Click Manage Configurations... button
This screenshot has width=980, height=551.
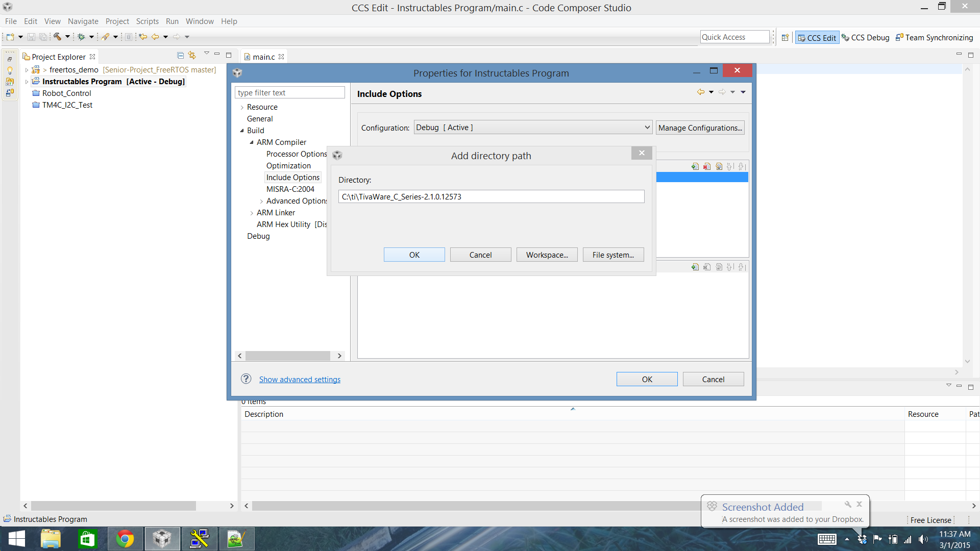coord(700,128)
